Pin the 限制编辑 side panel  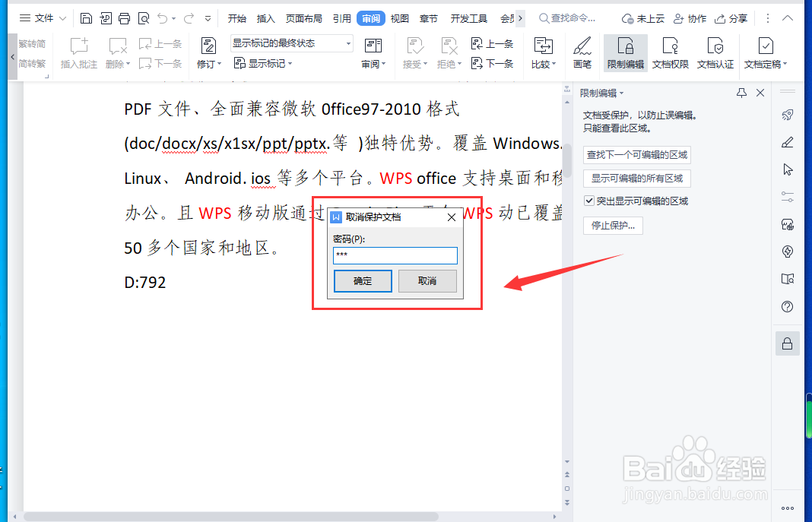pyautogui.click(x=741, y=93)
